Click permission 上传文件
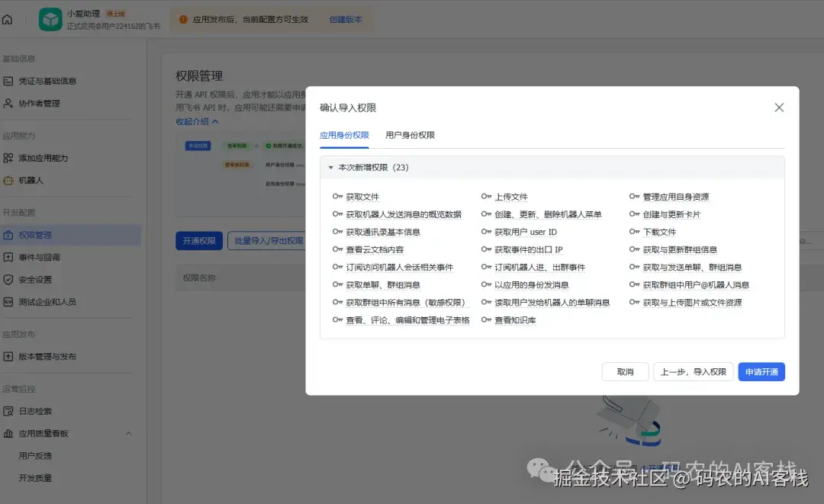This screenshot has height=504, width=824. click(x=511, y=197)
